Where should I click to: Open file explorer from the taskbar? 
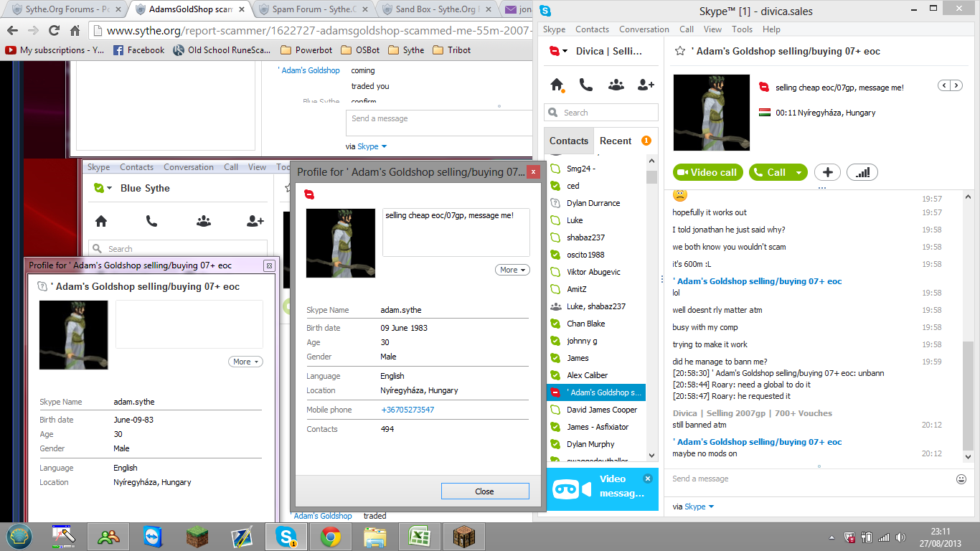click(375, 537)
